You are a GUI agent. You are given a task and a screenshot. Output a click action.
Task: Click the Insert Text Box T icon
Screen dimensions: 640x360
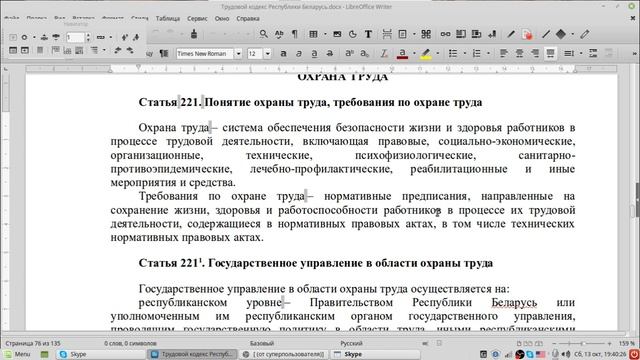[368, 34]
